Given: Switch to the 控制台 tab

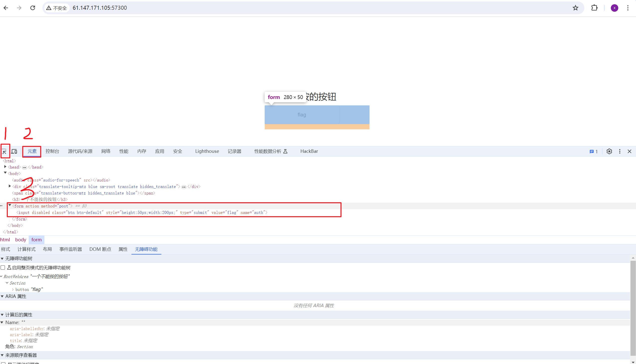Looking at the screenshot, I should [52, 151].
